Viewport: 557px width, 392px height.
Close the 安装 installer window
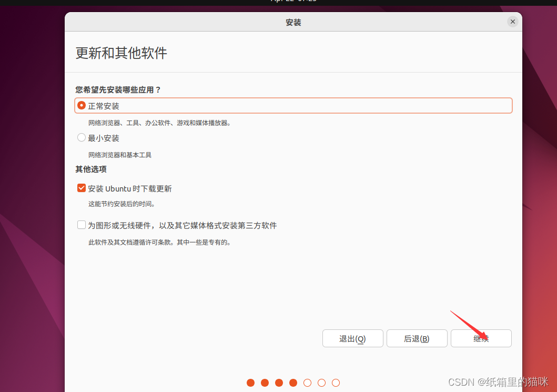(513, 22)
